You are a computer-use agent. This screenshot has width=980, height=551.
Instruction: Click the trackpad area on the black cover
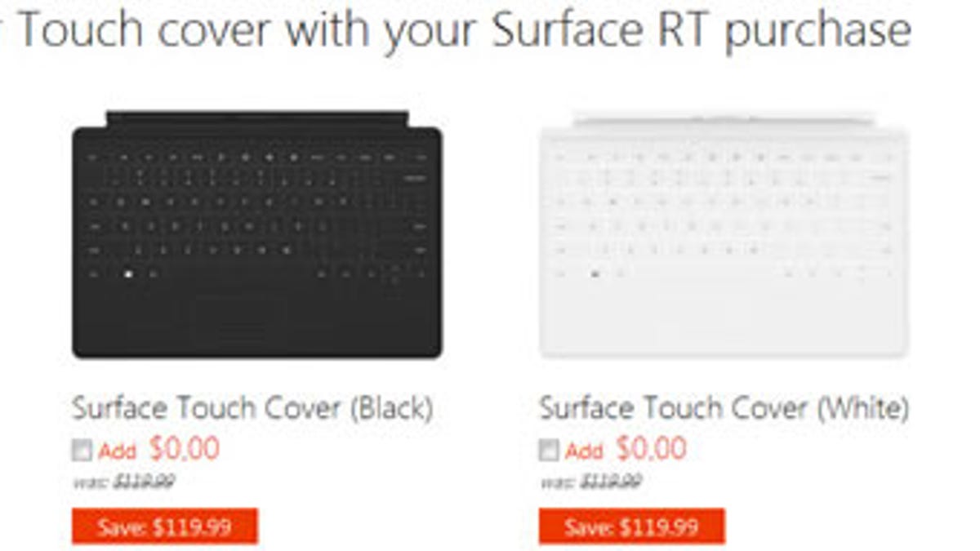(x=241, y=314)
